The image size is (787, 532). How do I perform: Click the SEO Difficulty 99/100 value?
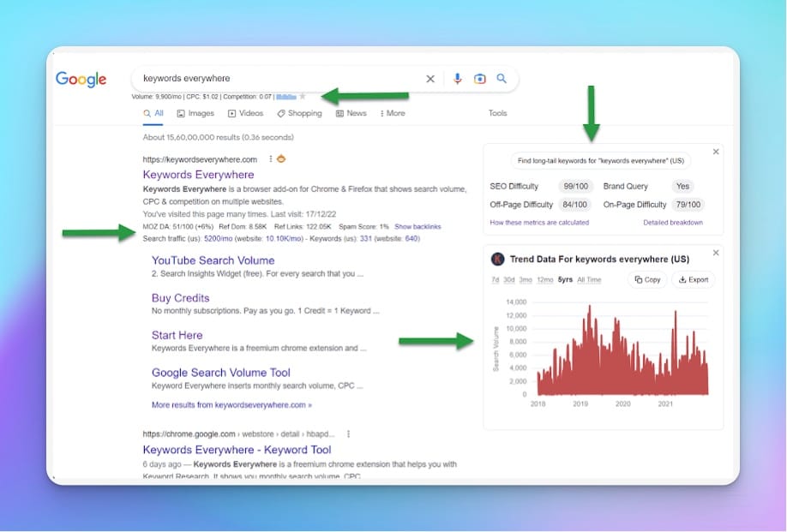click(575, 187)
